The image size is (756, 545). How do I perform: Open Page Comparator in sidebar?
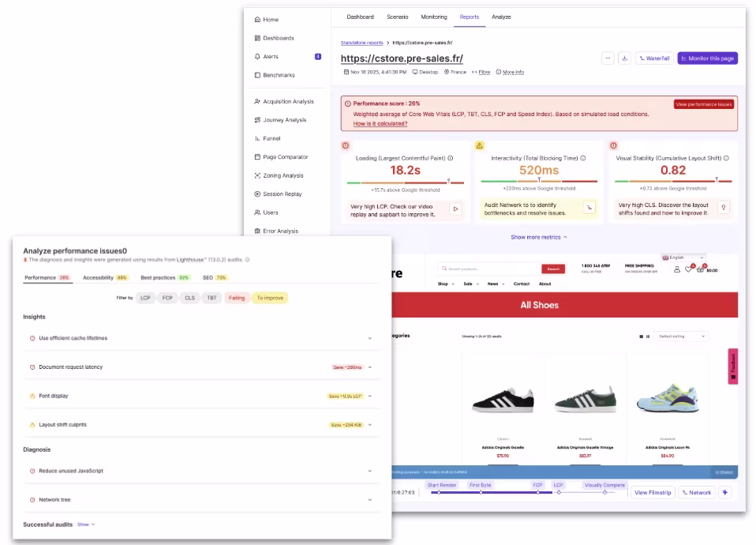click(281, 157)
